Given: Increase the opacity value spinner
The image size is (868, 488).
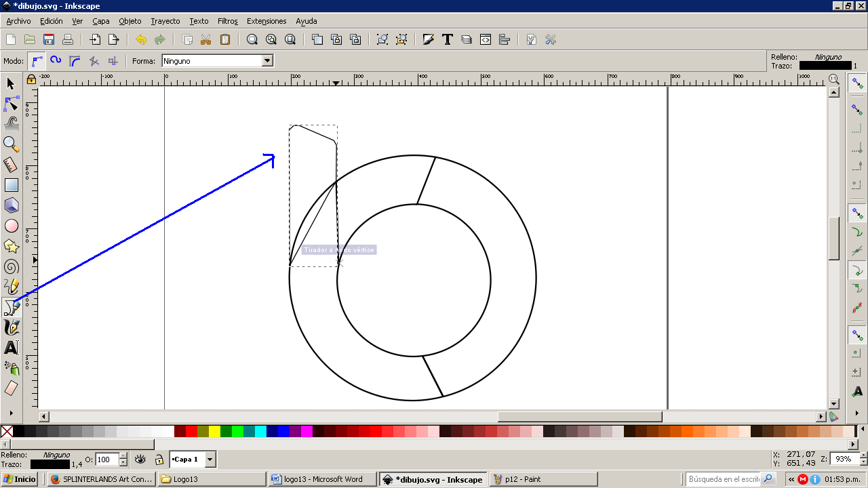Looking at the screenshot, I should (x=123, y=456).
